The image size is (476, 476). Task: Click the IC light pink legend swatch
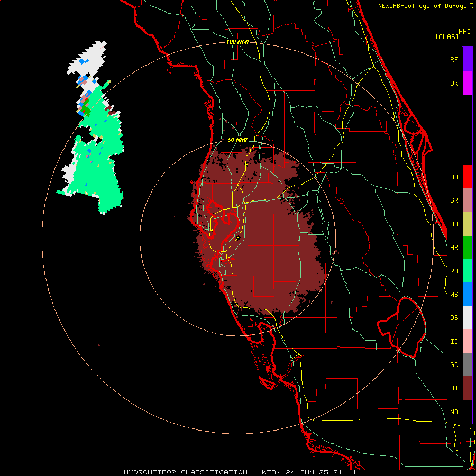pyautogui.click(x=467, y=341)
